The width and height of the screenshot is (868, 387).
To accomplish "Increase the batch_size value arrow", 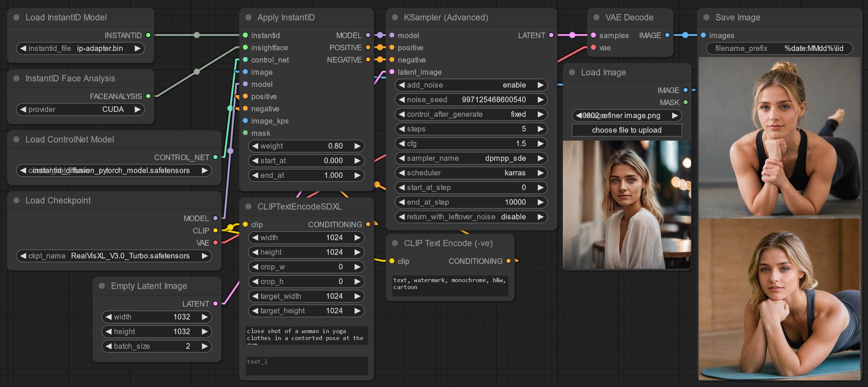I will [x=205, y=346].
